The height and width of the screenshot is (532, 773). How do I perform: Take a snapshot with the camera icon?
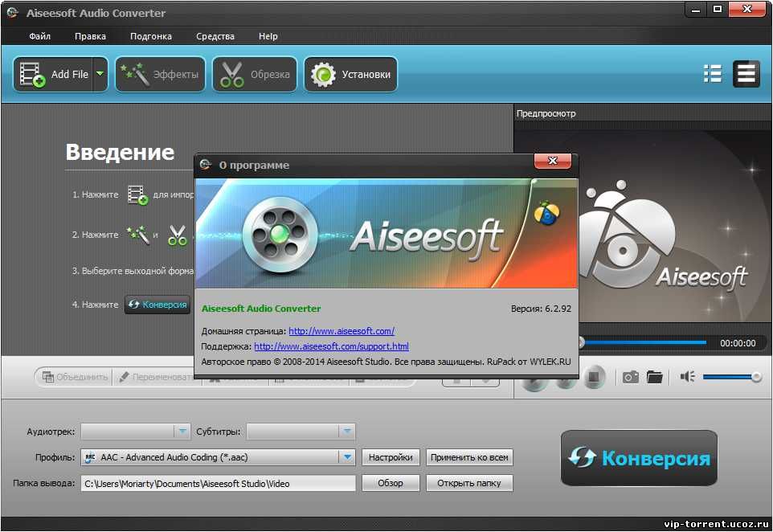(x=631, y=377)
